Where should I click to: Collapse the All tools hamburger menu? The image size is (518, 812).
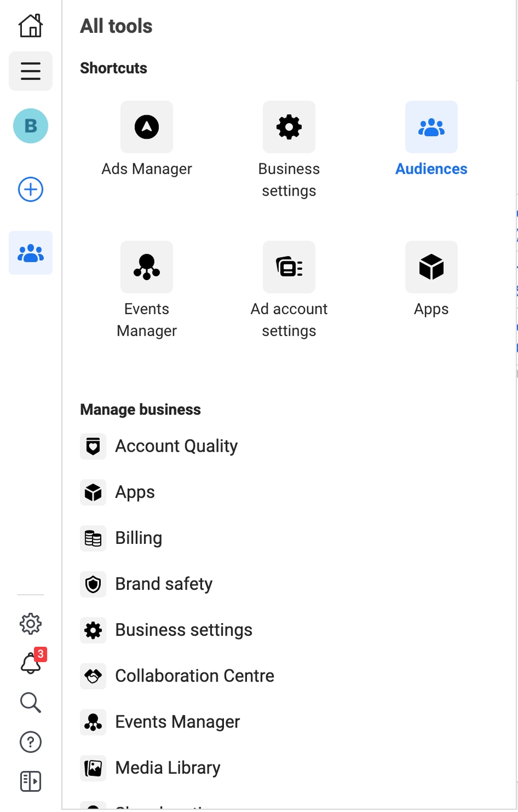[x=31, y=71]
